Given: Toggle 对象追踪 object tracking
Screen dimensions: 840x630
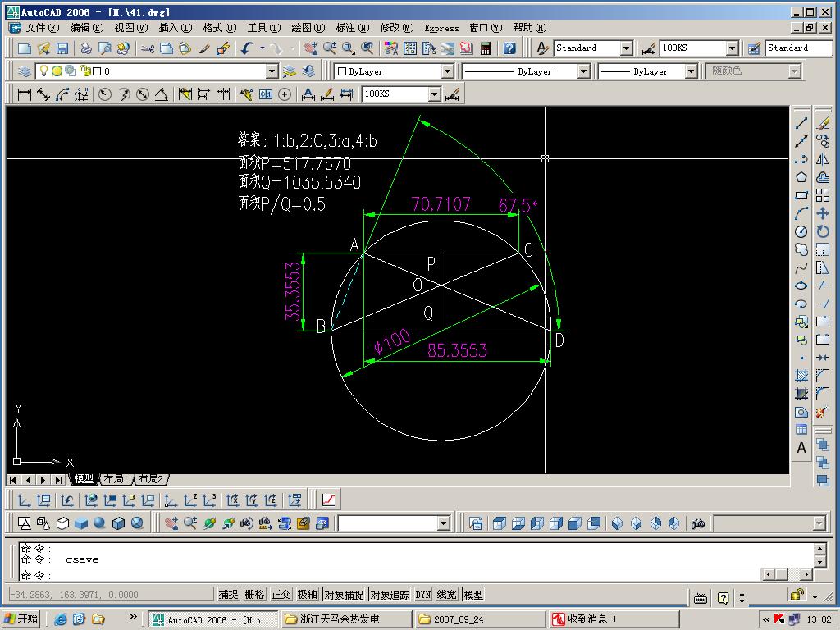Looking at the screenshot, I should pyautogui.click(x=390, y=595).
